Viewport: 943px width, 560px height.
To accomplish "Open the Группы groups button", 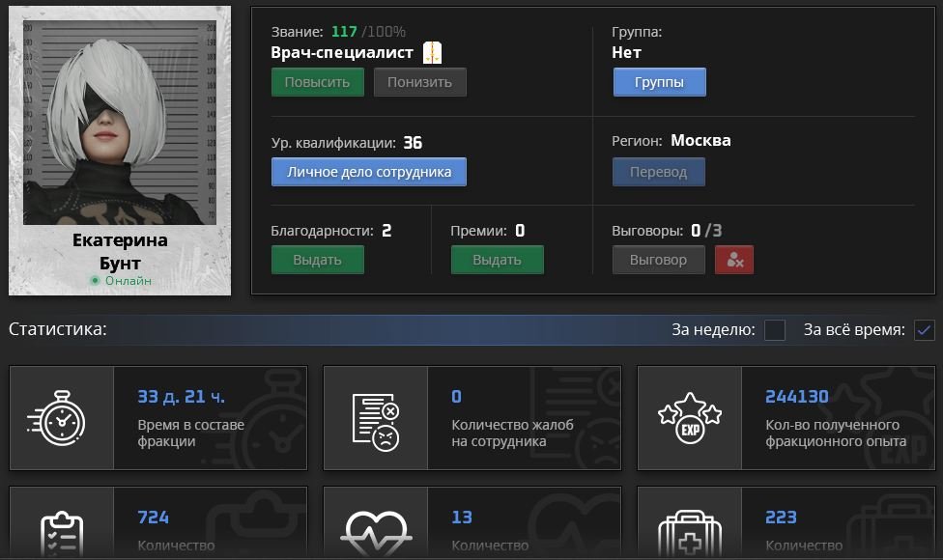I will tap(659, 82).
